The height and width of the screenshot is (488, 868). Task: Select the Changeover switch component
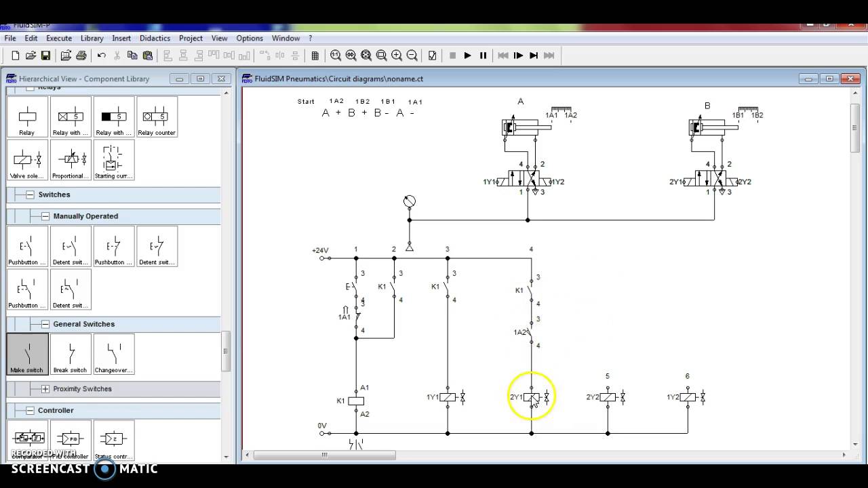[x=114, y=354]
